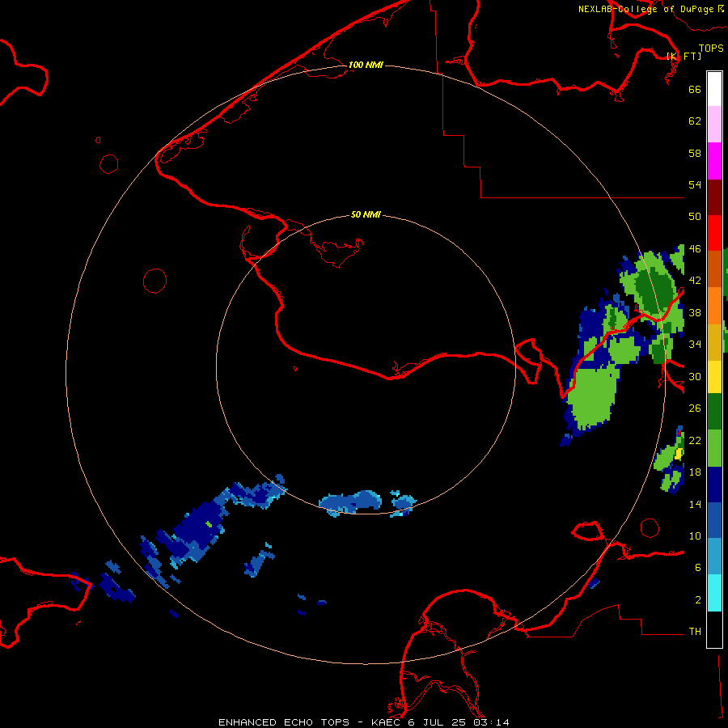728x728 pixels.
Task: Click the "50 NMI" range ring label
Action: coord(366,214)
